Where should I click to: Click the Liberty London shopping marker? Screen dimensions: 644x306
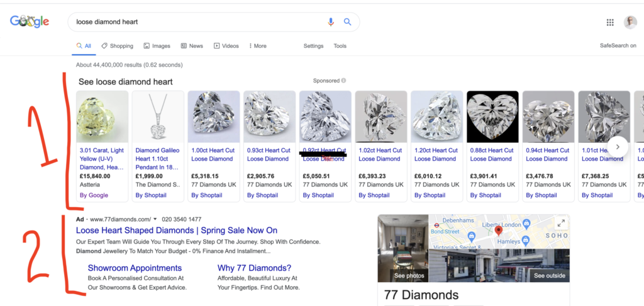pyautogui.click(x=528, y=224)
